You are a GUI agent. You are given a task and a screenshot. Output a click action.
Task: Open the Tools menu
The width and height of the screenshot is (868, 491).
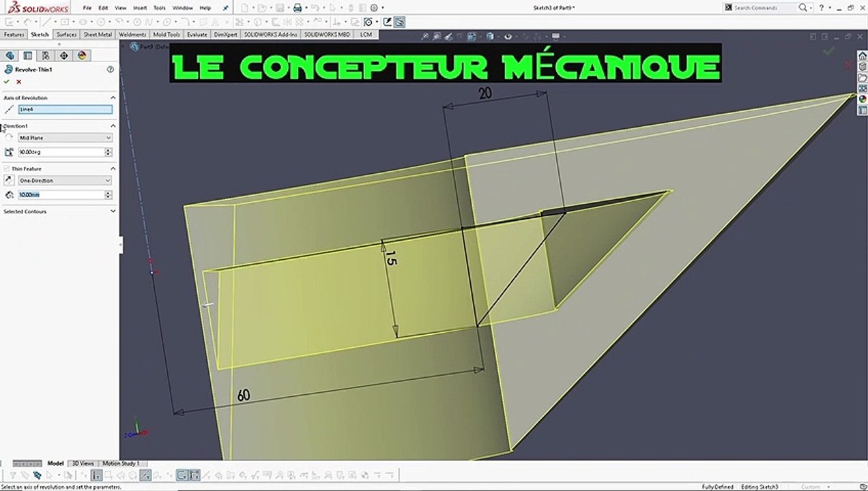(159, 8)
